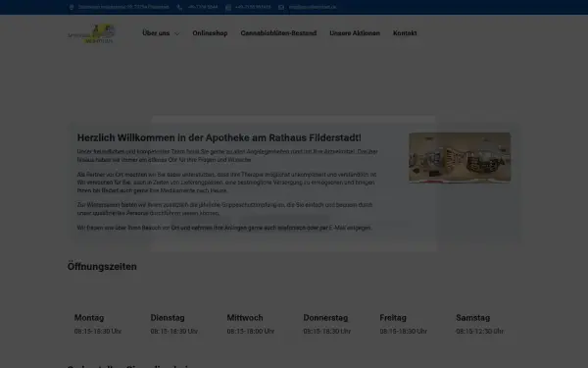
Task: Click the Dienstag day label
Action: [x=168, y=318]
